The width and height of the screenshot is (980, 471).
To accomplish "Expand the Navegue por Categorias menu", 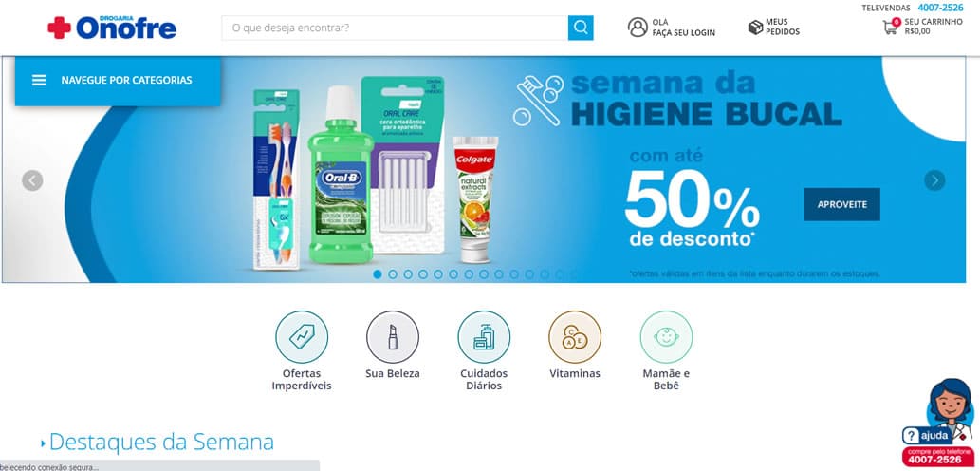I will tap(119, 81).
